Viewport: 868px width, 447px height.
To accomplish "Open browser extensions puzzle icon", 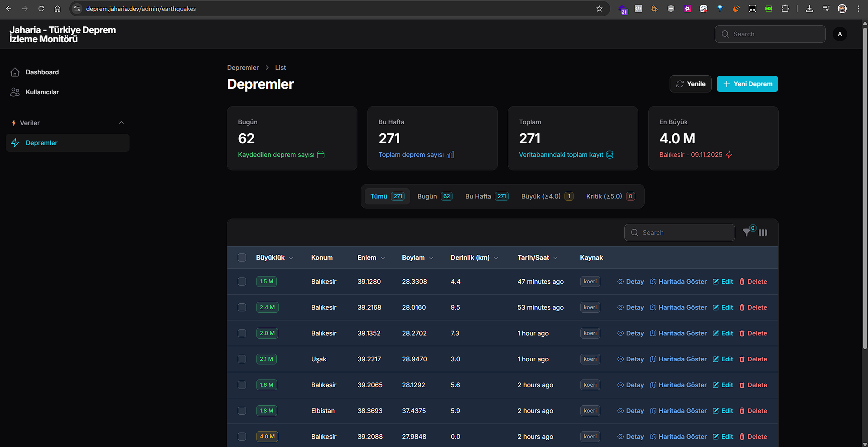I will (785, 9).
